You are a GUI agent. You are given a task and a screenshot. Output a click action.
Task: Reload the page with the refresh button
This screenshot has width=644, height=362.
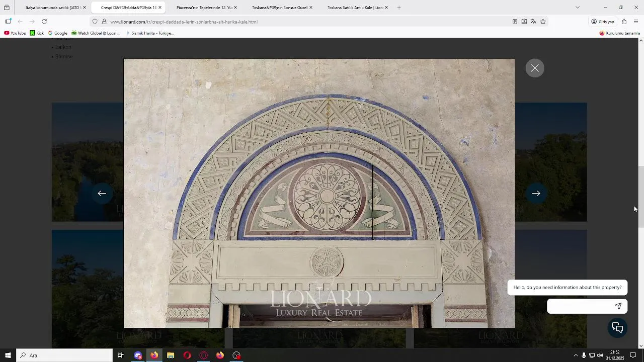coord(44,22)
